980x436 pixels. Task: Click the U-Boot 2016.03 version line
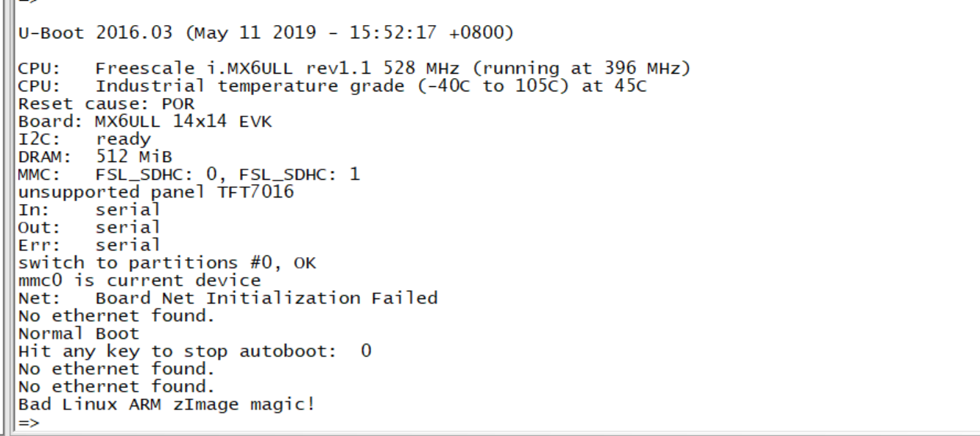266,33
